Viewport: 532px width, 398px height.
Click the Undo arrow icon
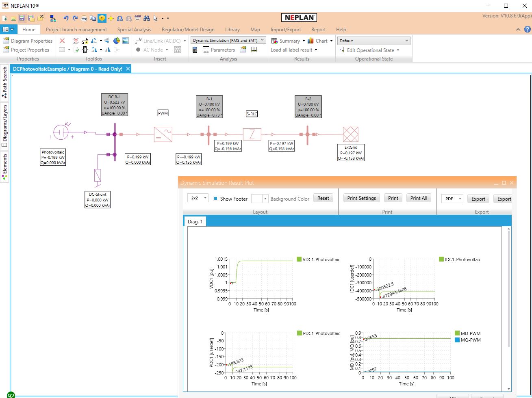pyautogui.click(x=66, y=18)
